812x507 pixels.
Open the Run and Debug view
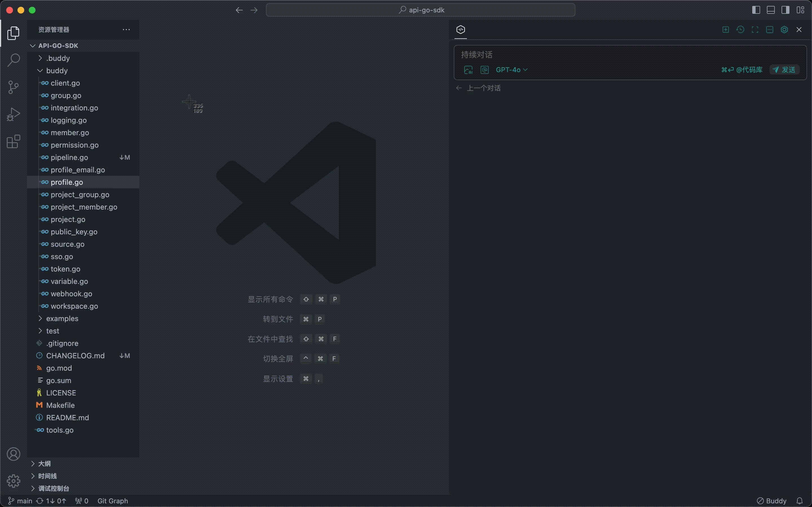[14, 114]
